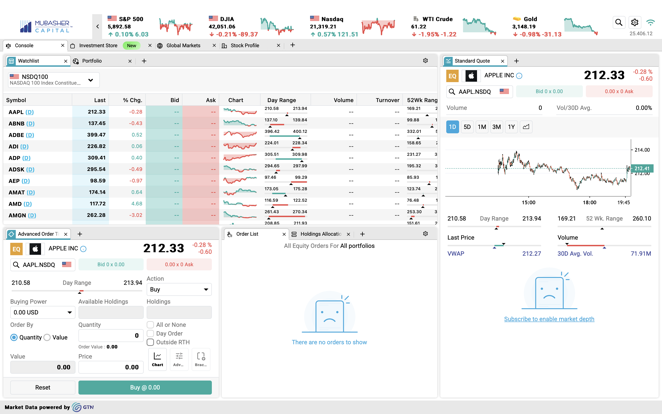Screen dimensions: 662x414
Task: Open the Portfolio tab
Action: point(92,61)
